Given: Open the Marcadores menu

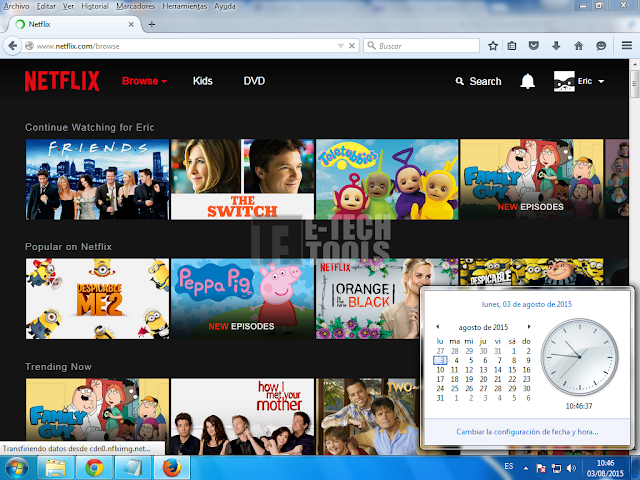Looking at the screenshot, I should tap(136, 6).
